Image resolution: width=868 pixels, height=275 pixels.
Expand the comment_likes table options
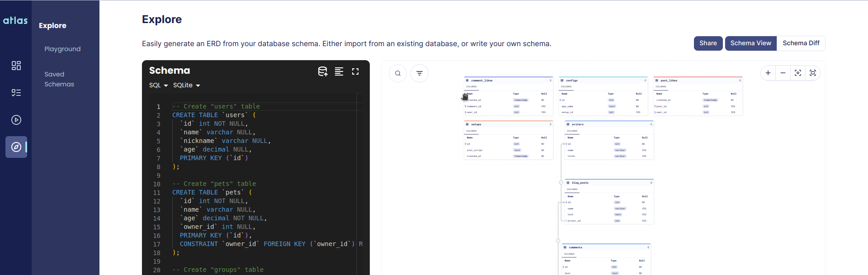550,81
